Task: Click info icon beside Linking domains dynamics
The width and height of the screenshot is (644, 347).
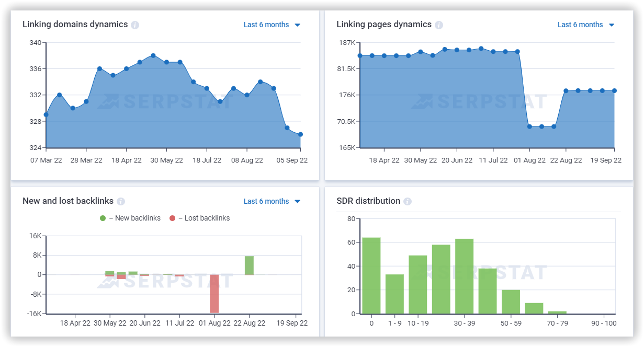Action: tap(135, 25)
